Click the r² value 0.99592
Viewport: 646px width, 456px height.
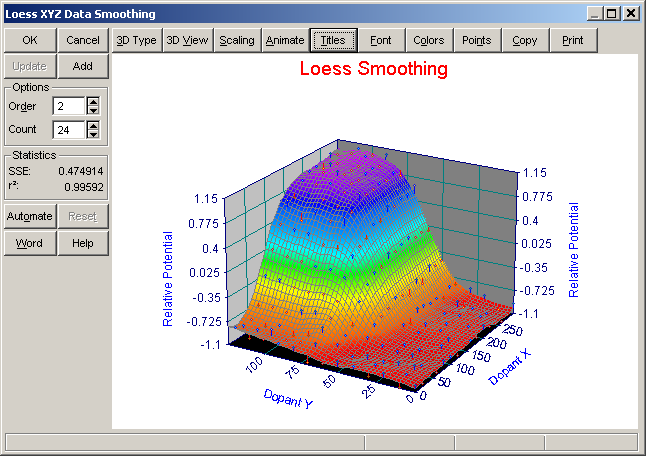click(x=84, y=187)
